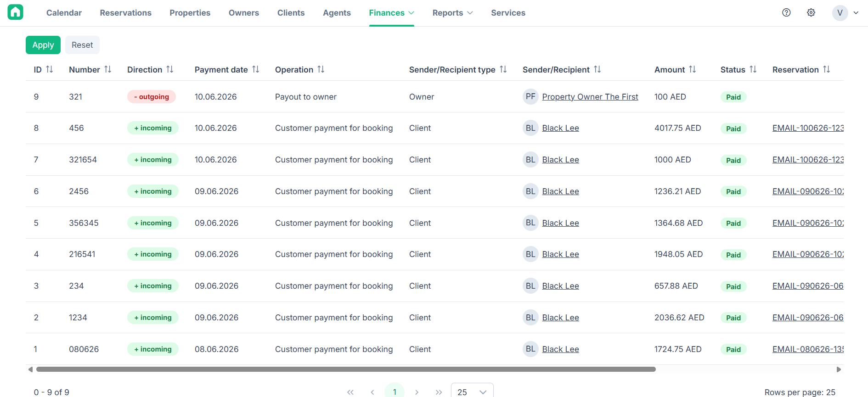Click Paid status for 100 AED
The width and height of the screenshot is (868, 397).
(733, 97)
